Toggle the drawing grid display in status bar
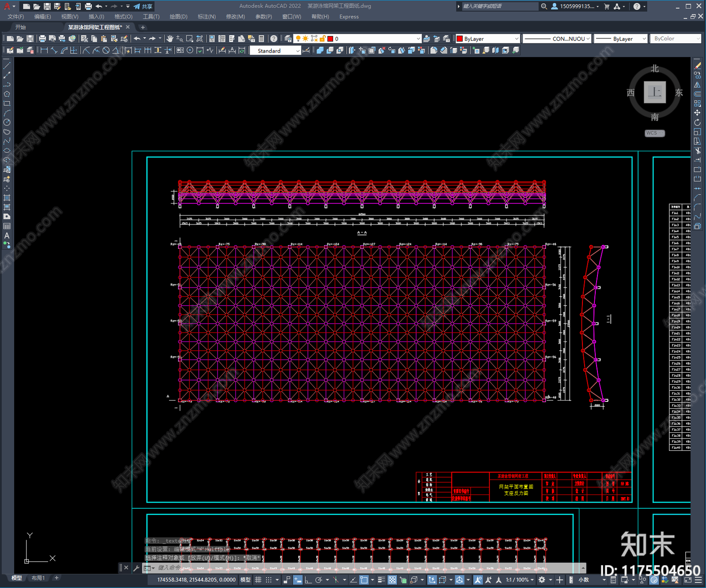This screenshot has width=706, height=588. (258, 580)
